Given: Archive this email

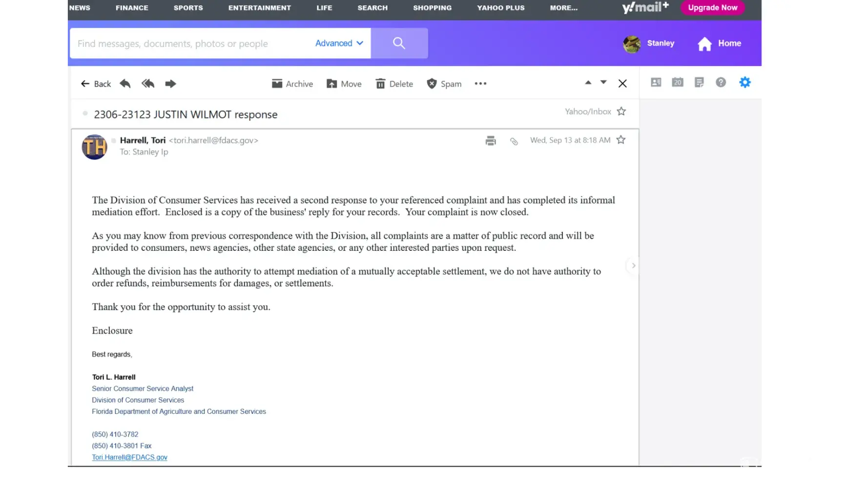Looking at the screenshot, I should tap(292, 84).
